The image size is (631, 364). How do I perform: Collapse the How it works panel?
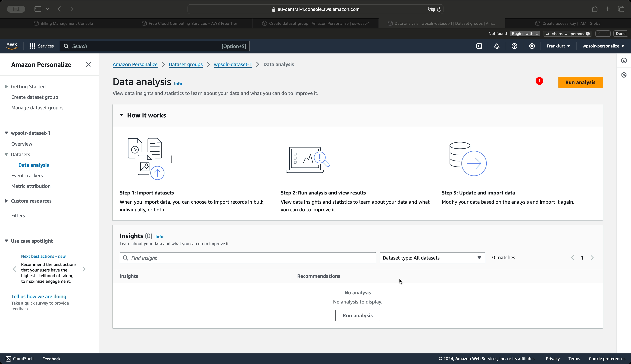(121, 115)
